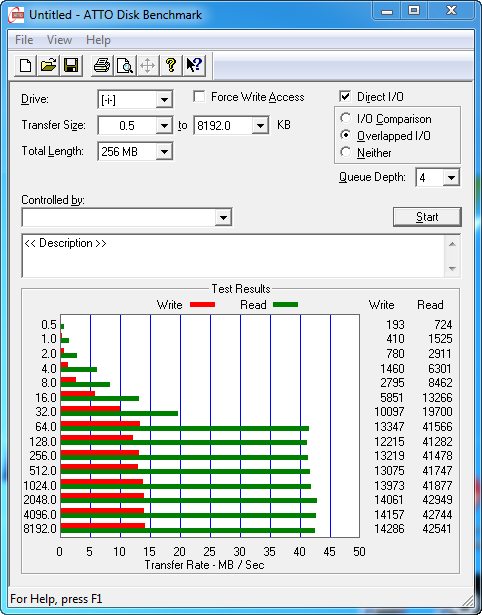The image size is (482, 615).
Task: Click the Start benchmark button
Action: tap(427, 217)
